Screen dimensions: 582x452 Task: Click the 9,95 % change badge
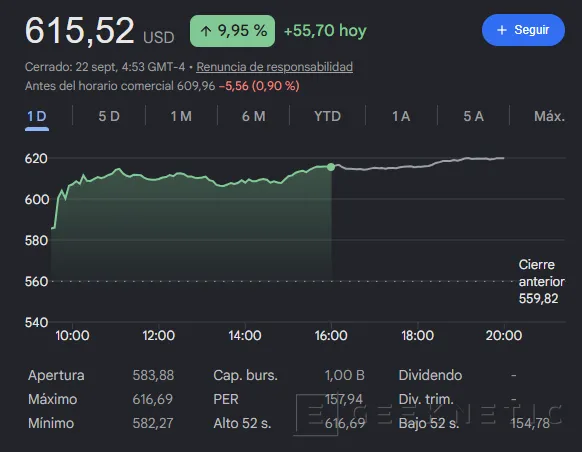click(x=232, y=31)
